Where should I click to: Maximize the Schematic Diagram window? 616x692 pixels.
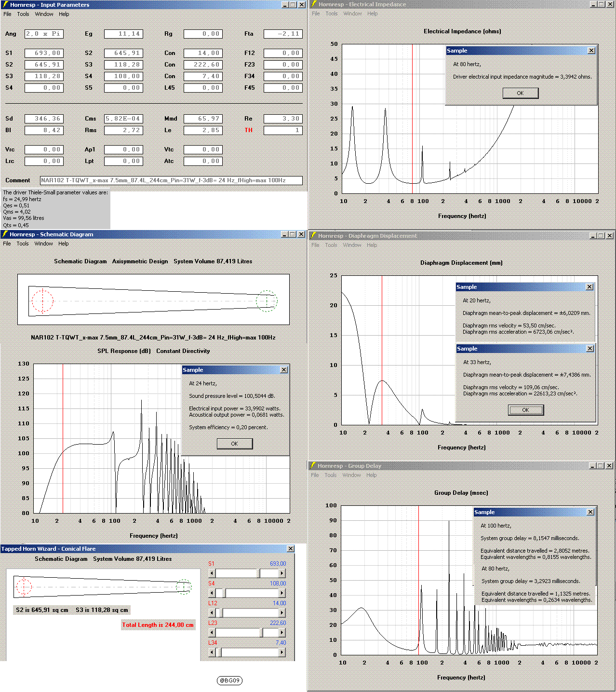292,234
